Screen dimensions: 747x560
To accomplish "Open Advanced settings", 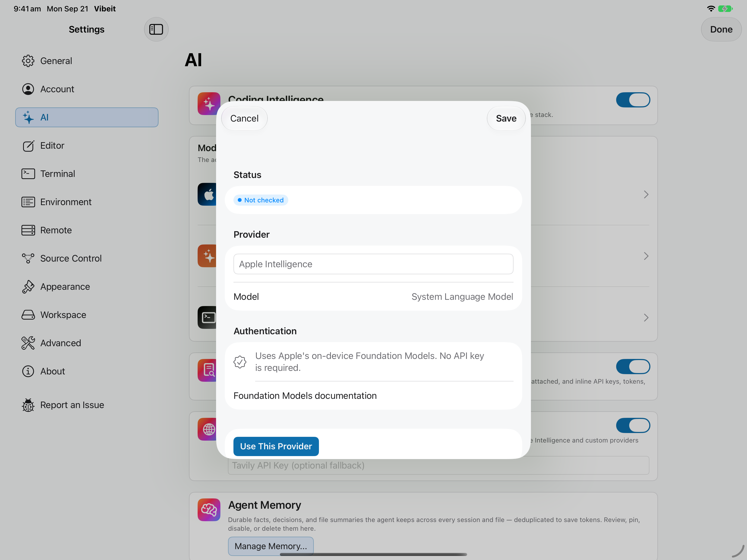I will tap(87, 343).
